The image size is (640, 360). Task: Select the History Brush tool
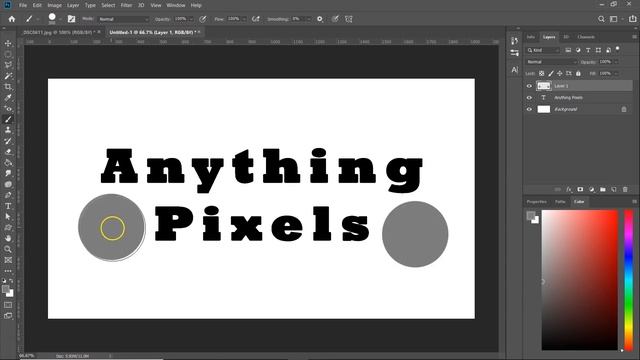click(x=8, y=141)
